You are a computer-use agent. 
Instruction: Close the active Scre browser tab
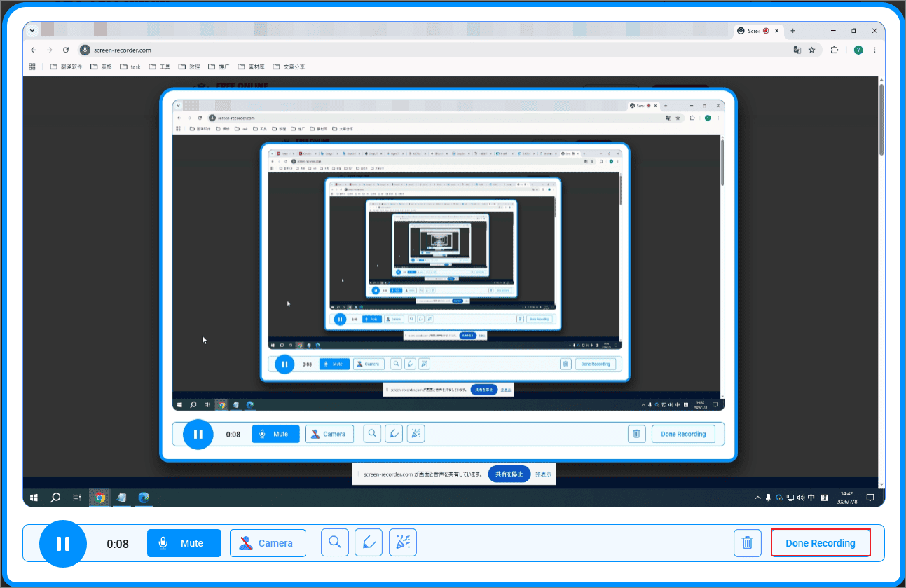(777, 31)
